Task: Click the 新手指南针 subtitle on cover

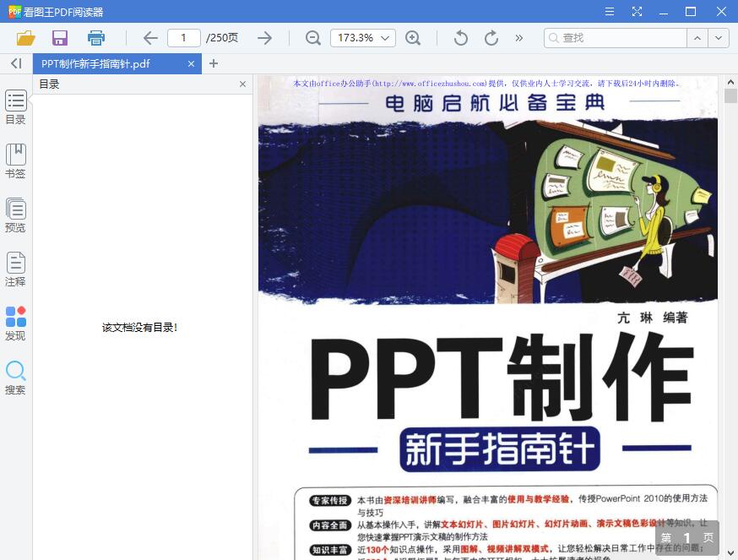Action: pos(499,449)
